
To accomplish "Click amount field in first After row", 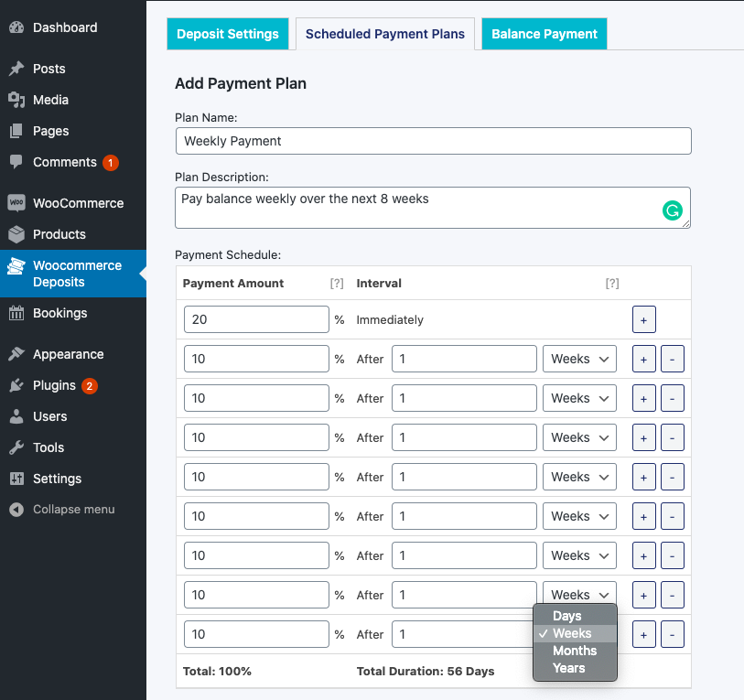I will click(x=256, y=359).
